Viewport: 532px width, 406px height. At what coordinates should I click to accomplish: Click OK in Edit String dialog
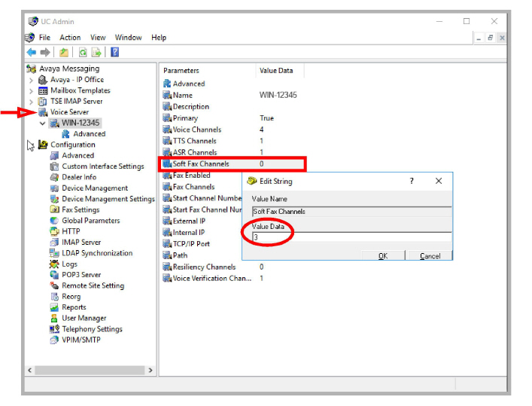point(383,255)
